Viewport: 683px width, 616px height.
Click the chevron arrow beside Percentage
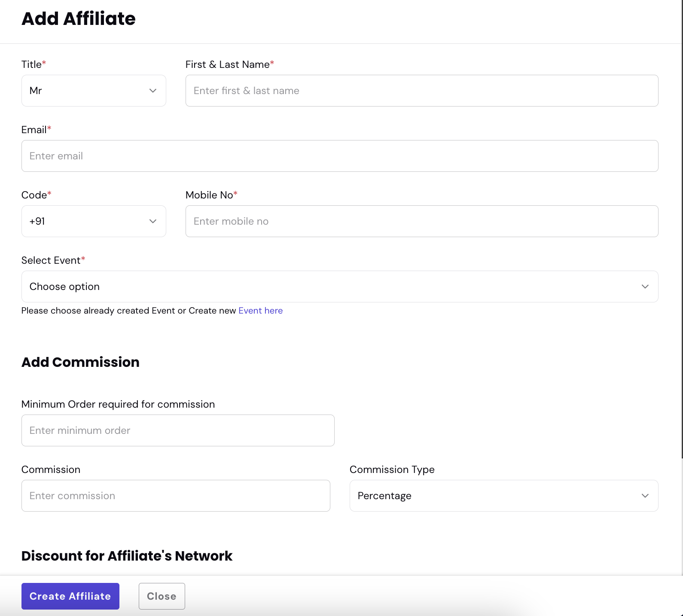click(x=645, y=496)
